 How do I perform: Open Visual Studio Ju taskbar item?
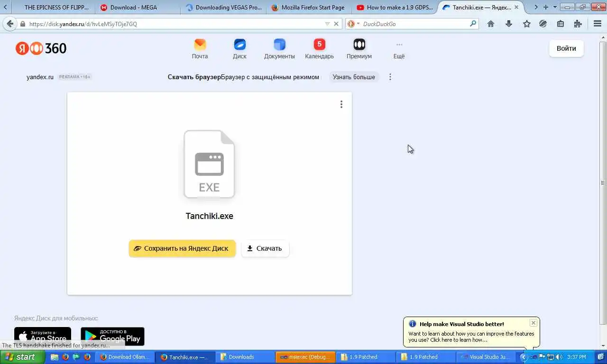[x=486, y=357]
